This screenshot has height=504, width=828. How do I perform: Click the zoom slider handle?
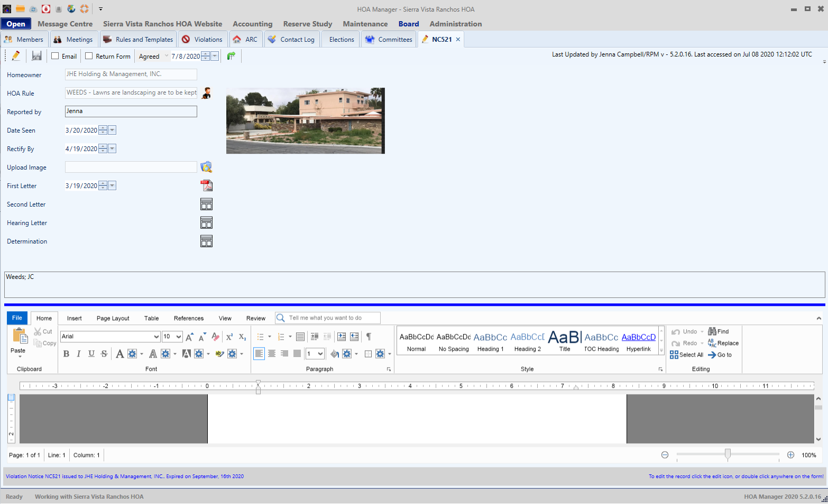[728, 454]
